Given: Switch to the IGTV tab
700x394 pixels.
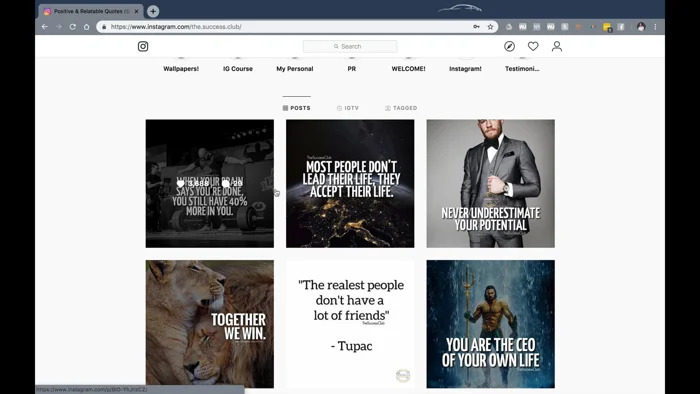Looking at the screenshot, I should click(x=348, y=108).
